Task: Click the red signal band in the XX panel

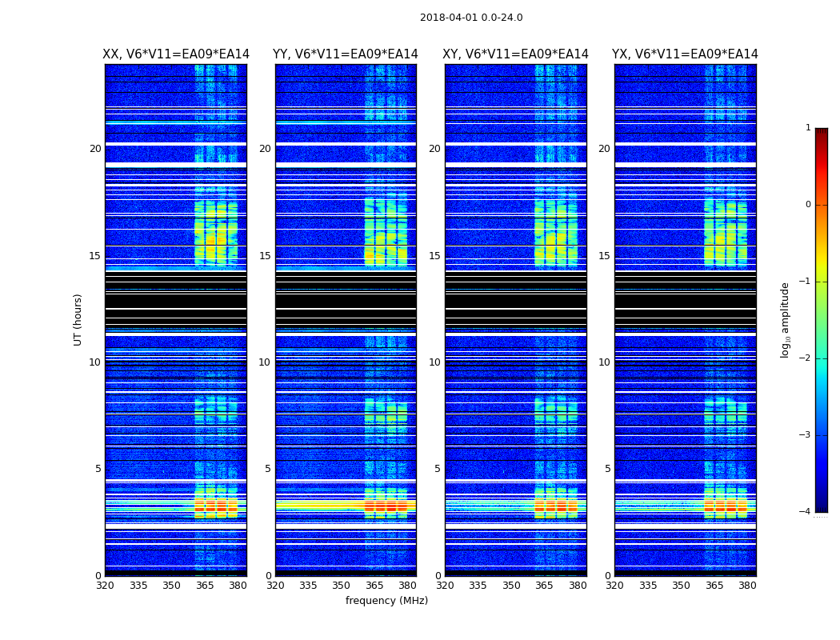Action: click(216, 507)
